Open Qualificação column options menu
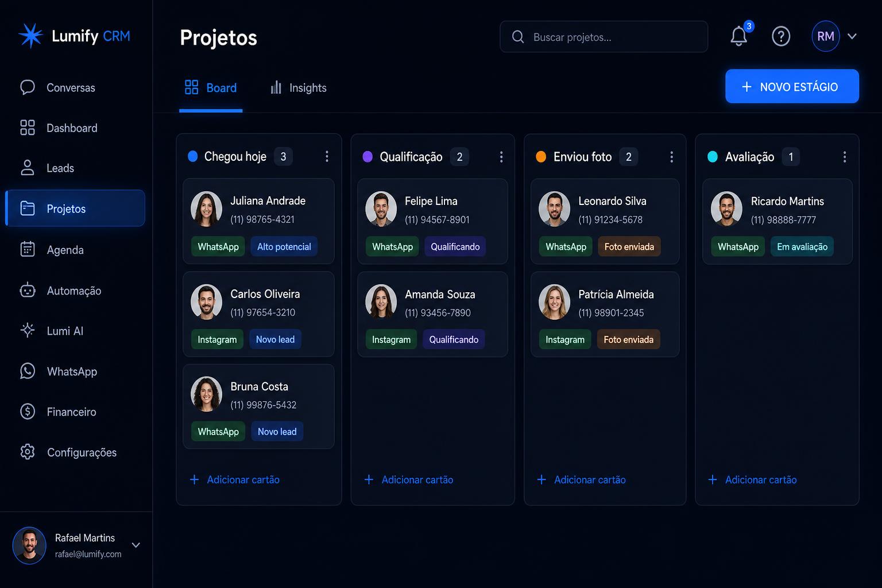Screen dimensions: 882x588 [x=501, y=157]
